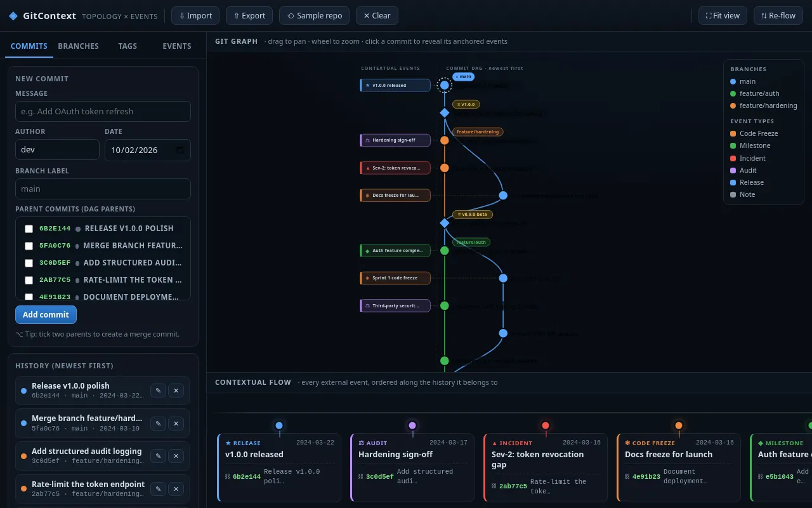Load the Sample repo
Image resolution: width=812 pixels, height=508 pixels.
coord(314,16)
